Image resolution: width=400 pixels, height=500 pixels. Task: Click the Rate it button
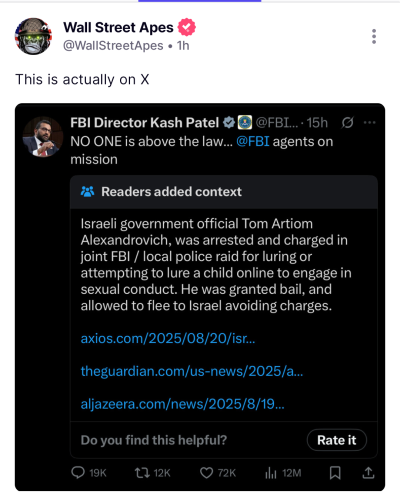(337, 440)
